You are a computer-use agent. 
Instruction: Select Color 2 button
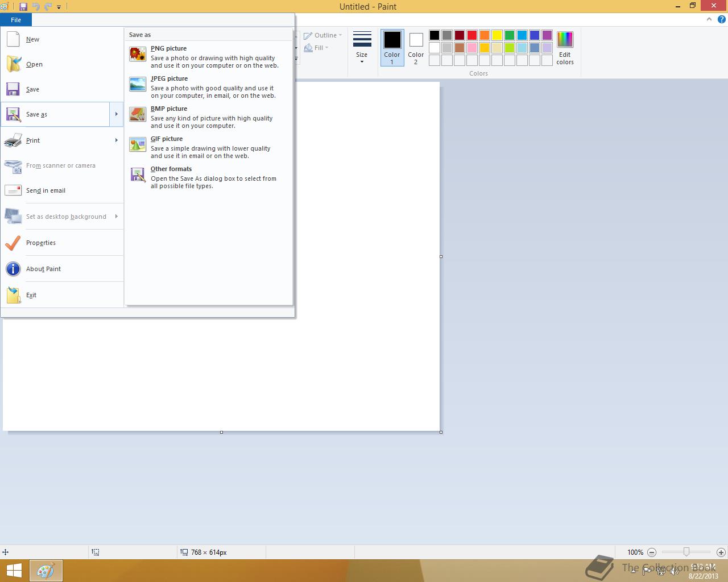(416, 48)
